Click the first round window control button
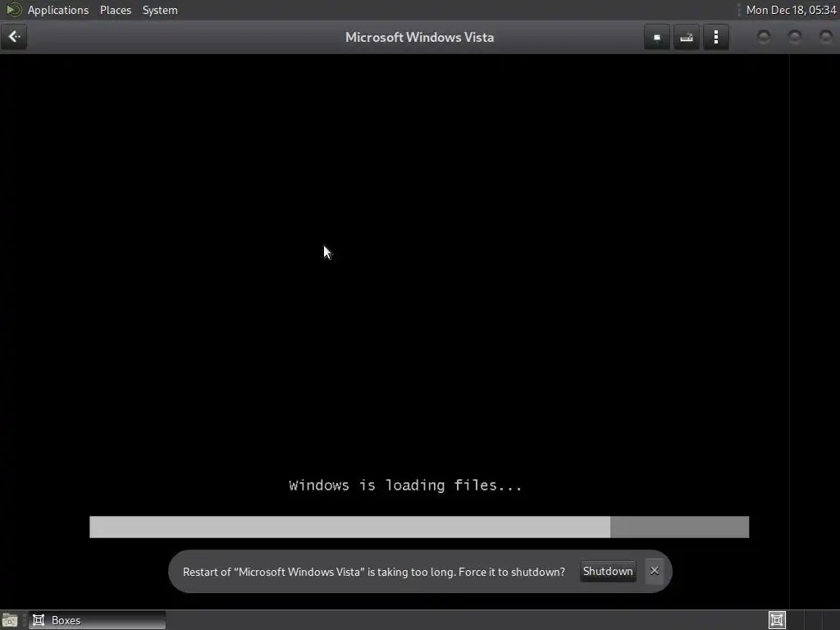The image size is (840, 630). click(x=764, y=36)
